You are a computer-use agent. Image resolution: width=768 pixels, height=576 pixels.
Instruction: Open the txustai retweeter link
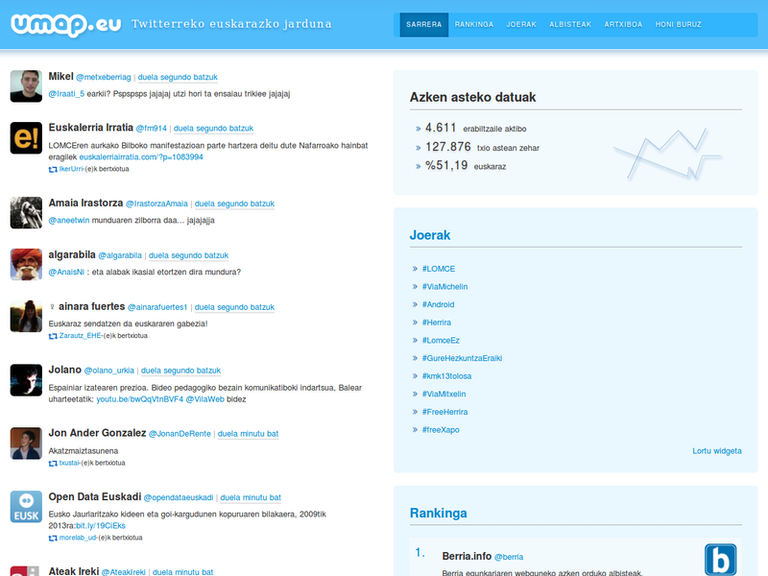[70, 463]
